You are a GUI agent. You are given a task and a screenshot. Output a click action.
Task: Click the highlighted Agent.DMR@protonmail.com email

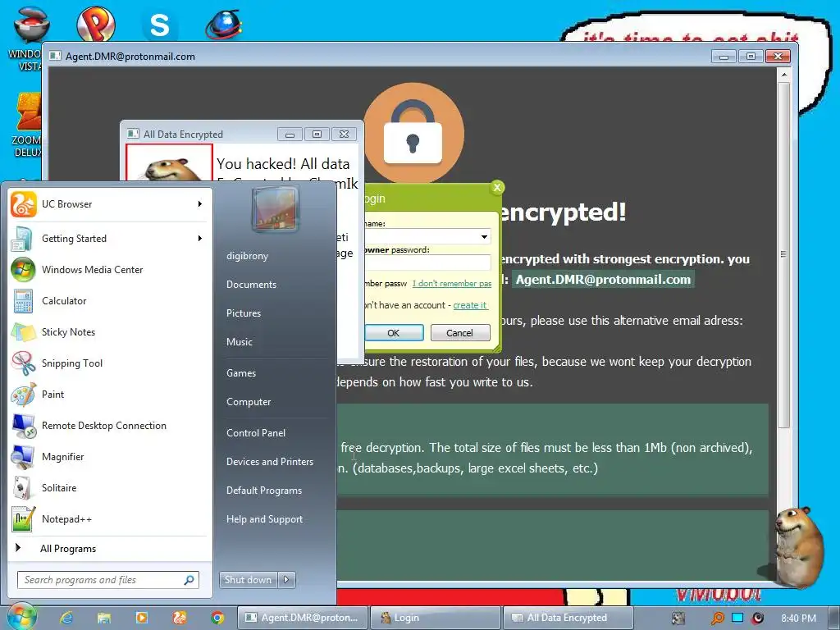pos(603,280)
